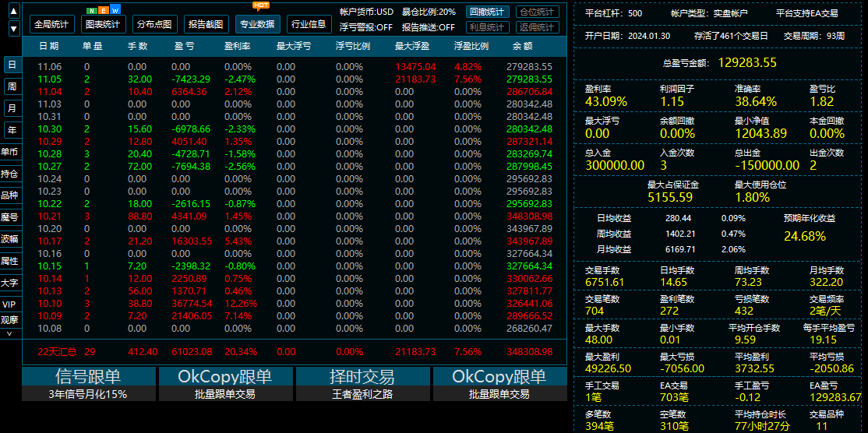The image size is (868, 433).
Task: Click the 回撤统计 button
Action: click(x=486, y=12)
